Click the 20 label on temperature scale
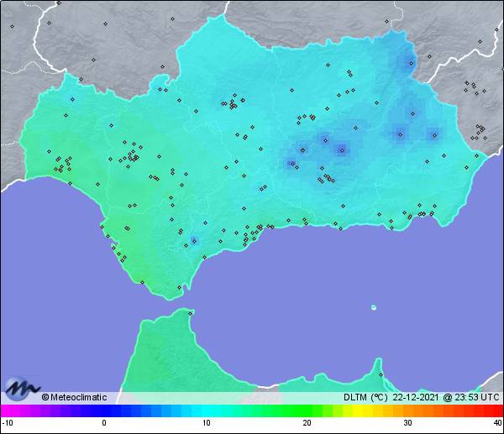Image resolution: width=504 pixels, height=434 pixels. point(307,423)
